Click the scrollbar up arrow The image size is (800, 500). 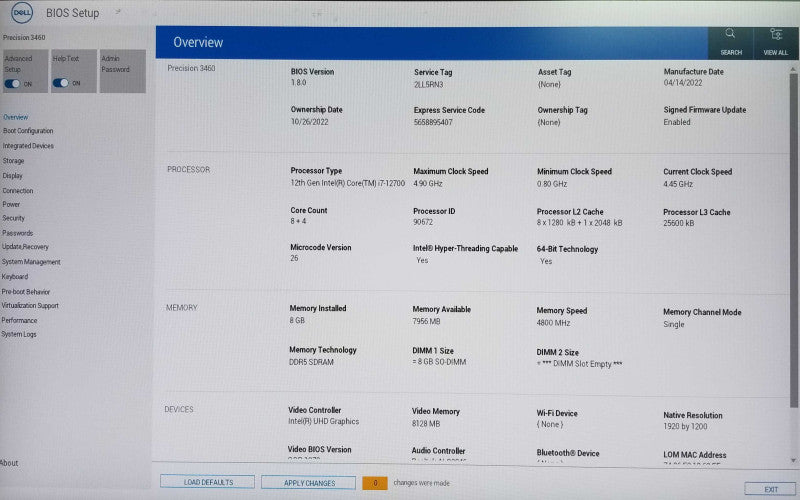(793, 69)
